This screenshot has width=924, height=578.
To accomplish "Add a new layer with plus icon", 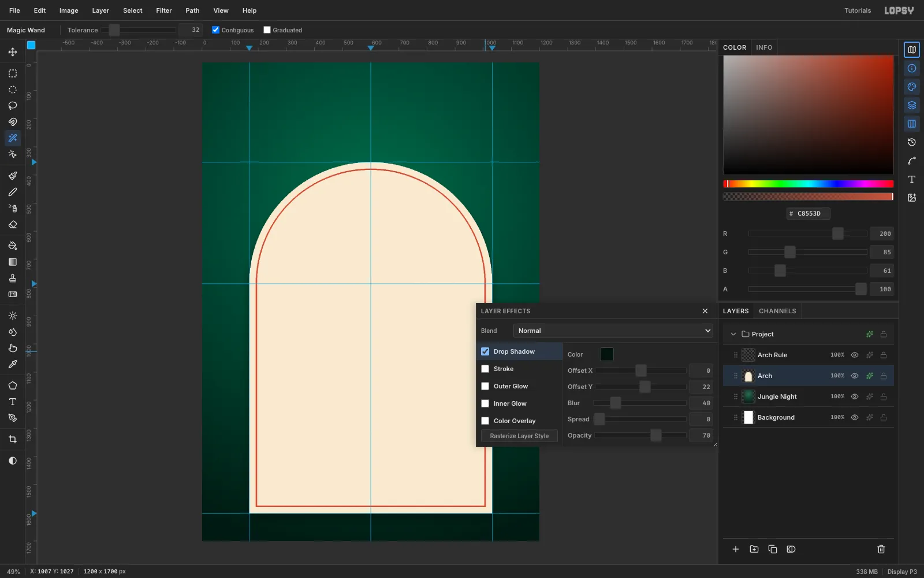I will point(736,549).
